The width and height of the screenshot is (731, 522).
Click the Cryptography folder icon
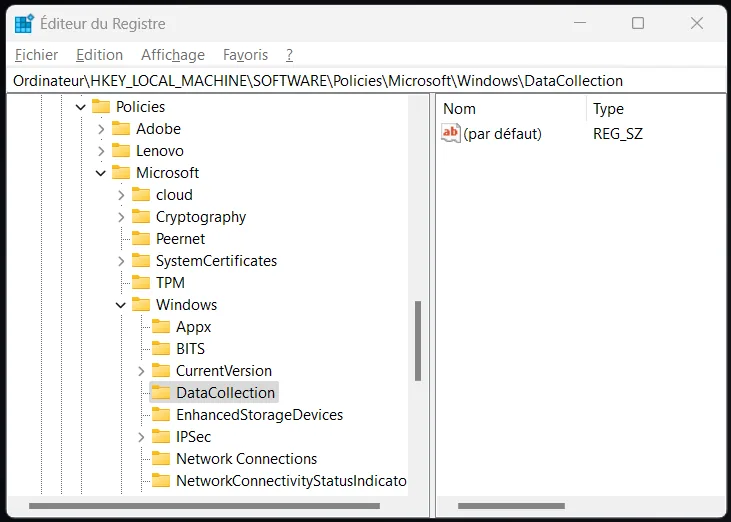coord(141,217)
